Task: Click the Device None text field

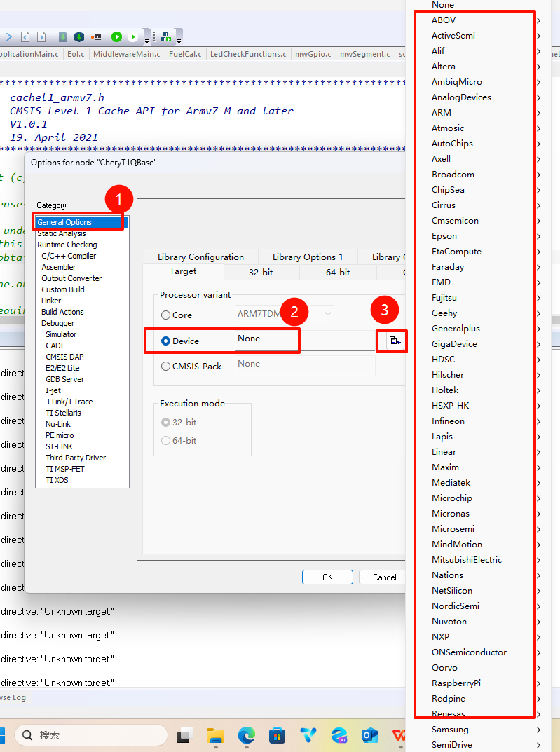Action: [x=305, y=339]
